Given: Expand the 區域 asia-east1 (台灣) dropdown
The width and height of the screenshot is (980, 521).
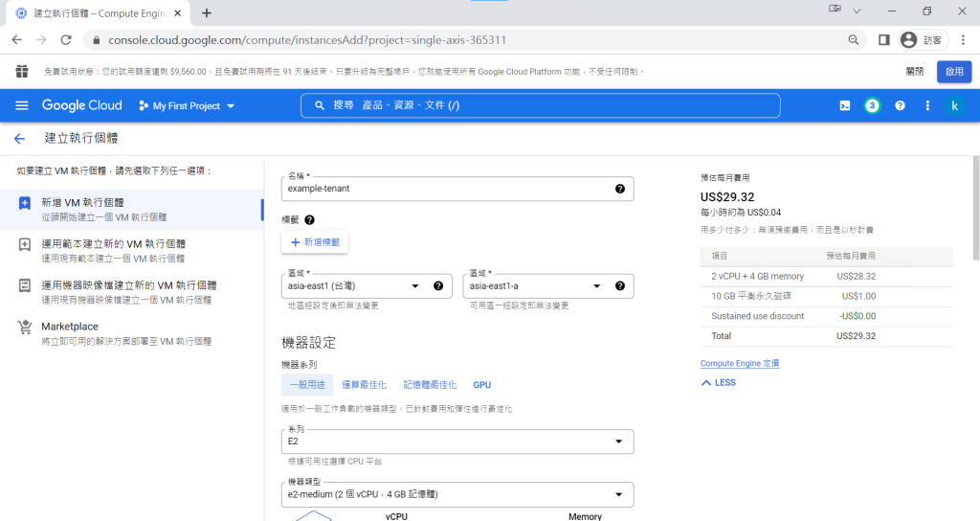Looking at the screenshot, I should [x=367, y=285].
